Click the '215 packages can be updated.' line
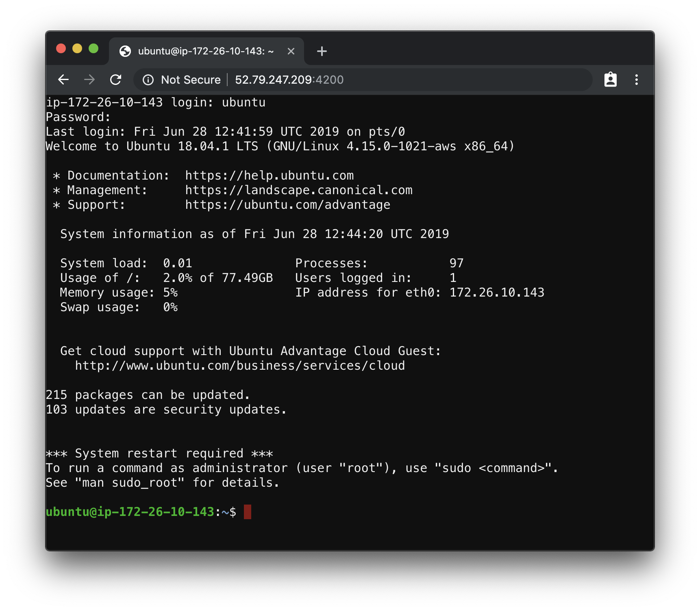 click(148, 395)
